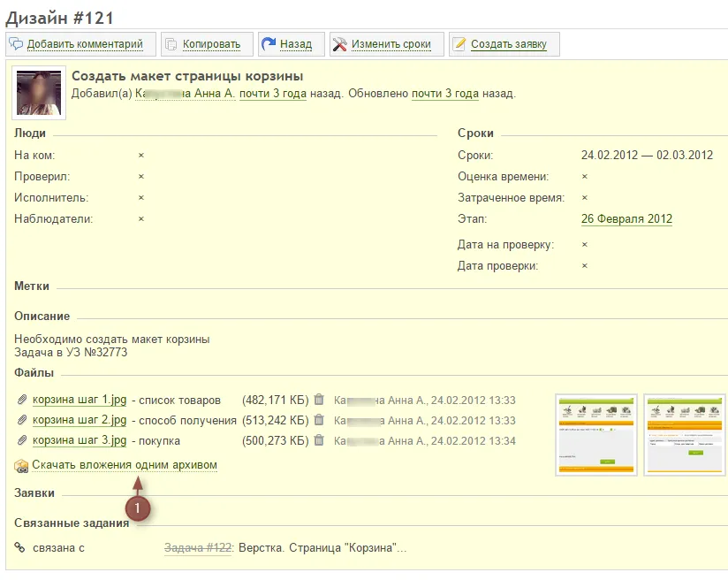This screenshot has width=728, height=580.
Task: Click the chain link icon near связана с
Action: 19,547
